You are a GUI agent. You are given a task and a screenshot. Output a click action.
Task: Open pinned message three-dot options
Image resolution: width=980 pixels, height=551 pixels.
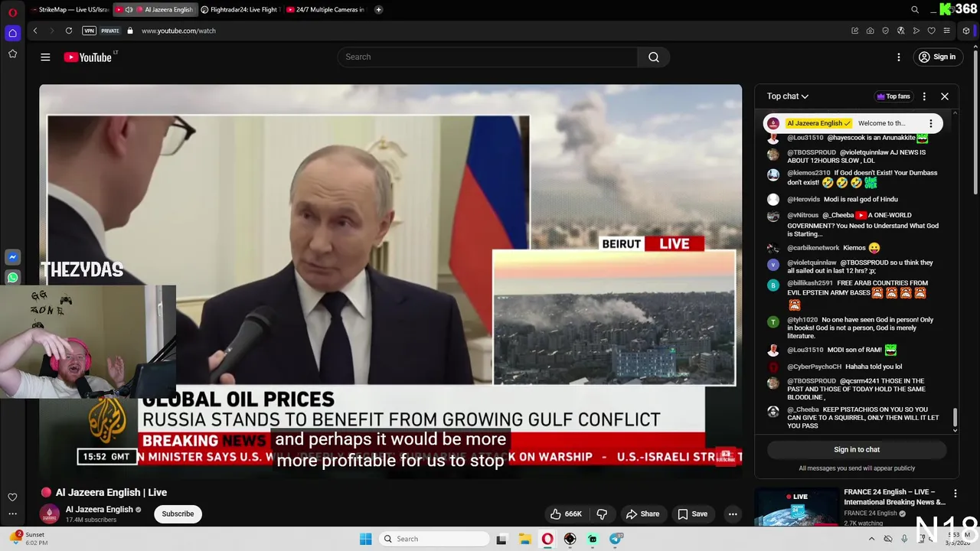pos(931,123)
